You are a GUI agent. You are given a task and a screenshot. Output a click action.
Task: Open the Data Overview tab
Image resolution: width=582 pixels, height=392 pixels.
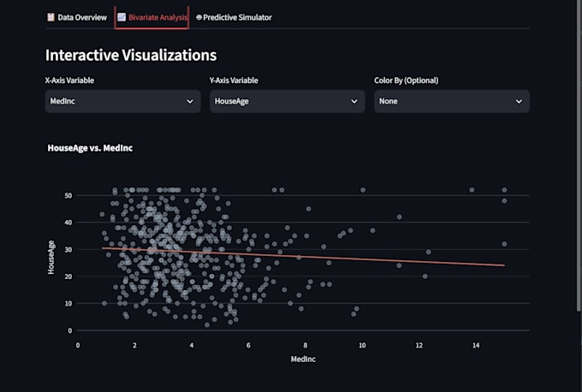(x=76, y=17)
